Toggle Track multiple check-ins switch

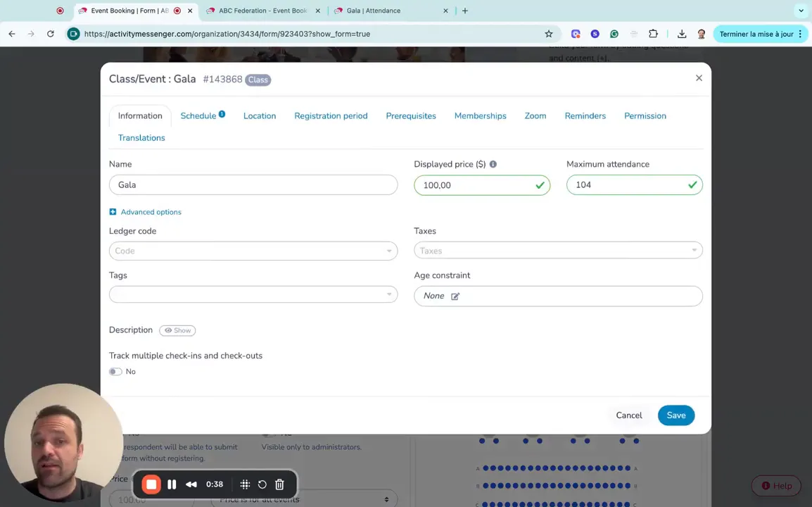[115, 372]
